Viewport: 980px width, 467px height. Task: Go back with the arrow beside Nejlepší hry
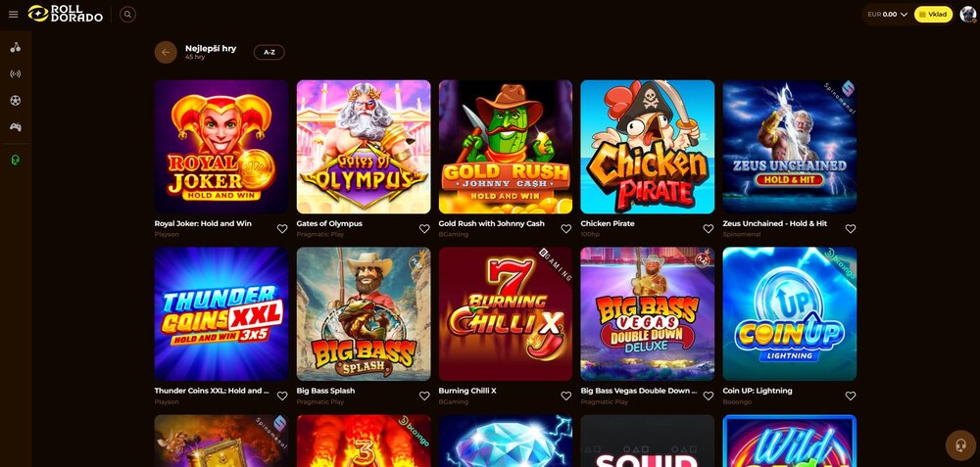coord(166,53)
